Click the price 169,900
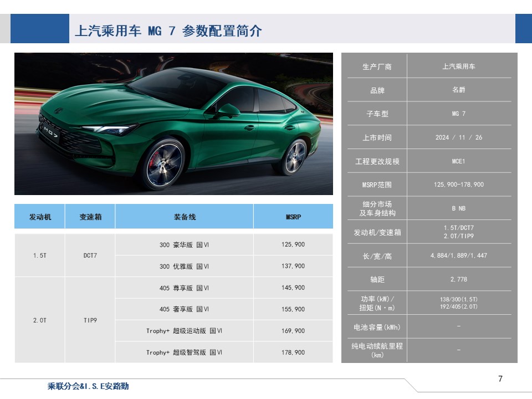 pyautogui.click(x=293, y=330)
